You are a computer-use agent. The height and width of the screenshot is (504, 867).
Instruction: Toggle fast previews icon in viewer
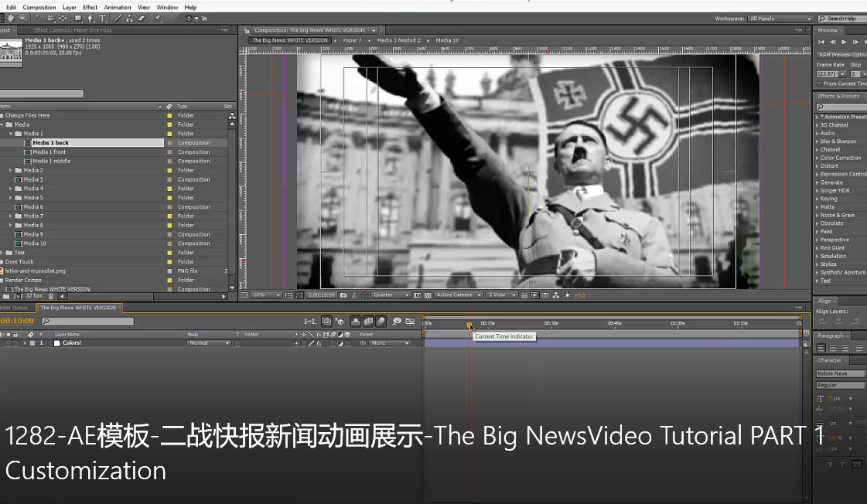click(534, 295)
